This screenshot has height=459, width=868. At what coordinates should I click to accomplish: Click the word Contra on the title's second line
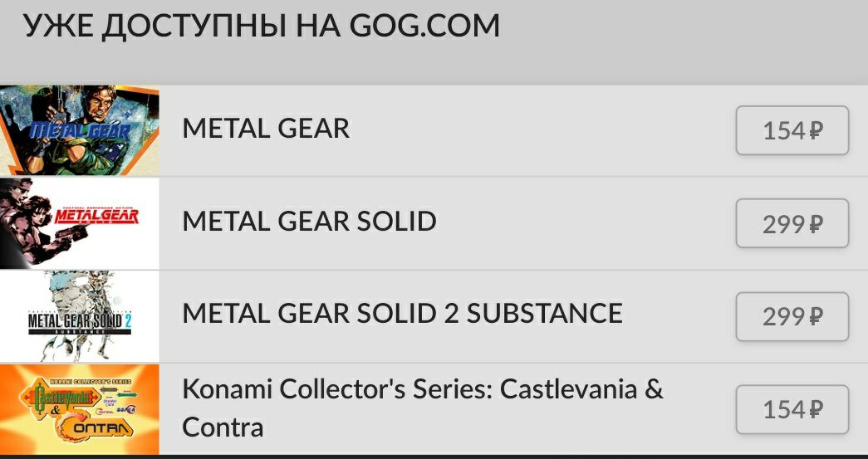click(x=222, y=427)
